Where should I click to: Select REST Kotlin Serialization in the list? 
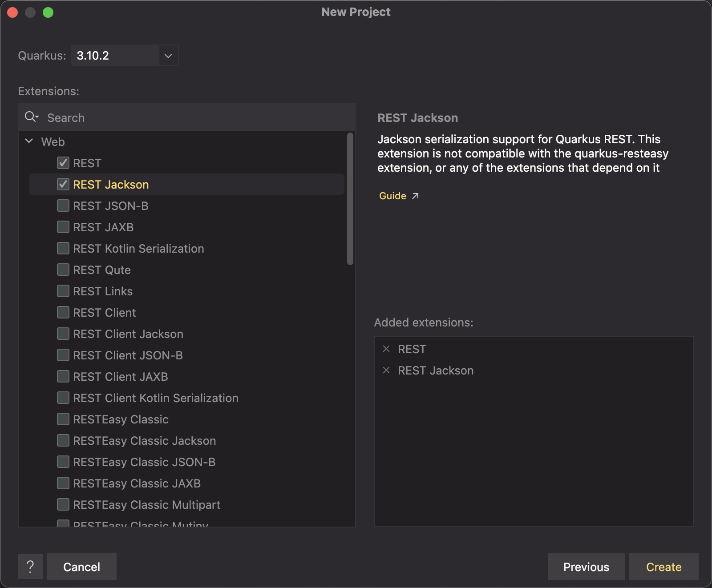[138, 249]
